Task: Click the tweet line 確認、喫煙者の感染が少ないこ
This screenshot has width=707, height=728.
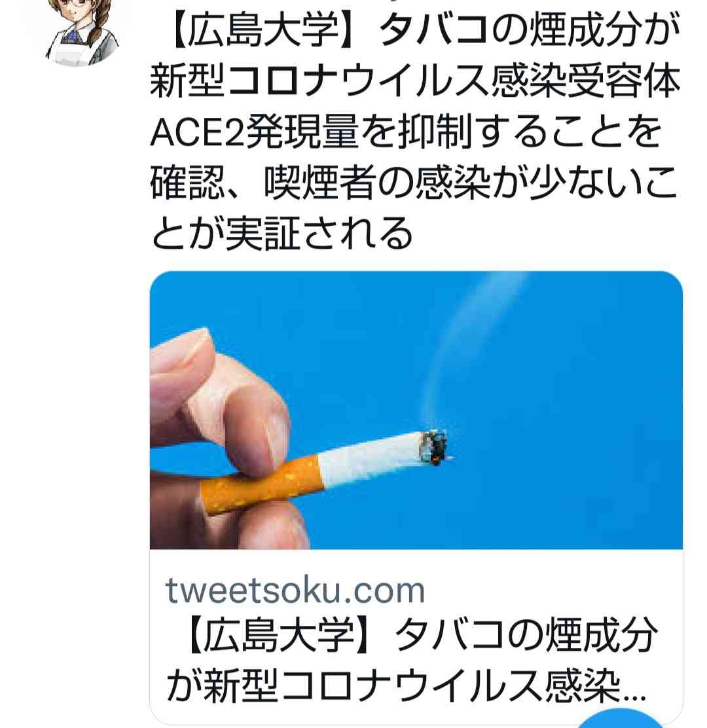Action: coord(414,183)
